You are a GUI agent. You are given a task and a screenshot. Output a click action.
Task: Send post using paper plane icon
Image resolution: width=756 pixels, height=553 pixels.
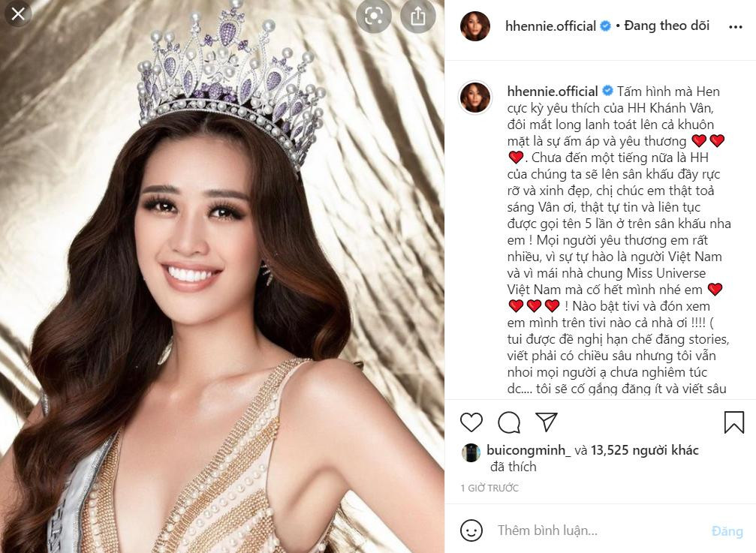pyautogui.click(x=547, y=422)
